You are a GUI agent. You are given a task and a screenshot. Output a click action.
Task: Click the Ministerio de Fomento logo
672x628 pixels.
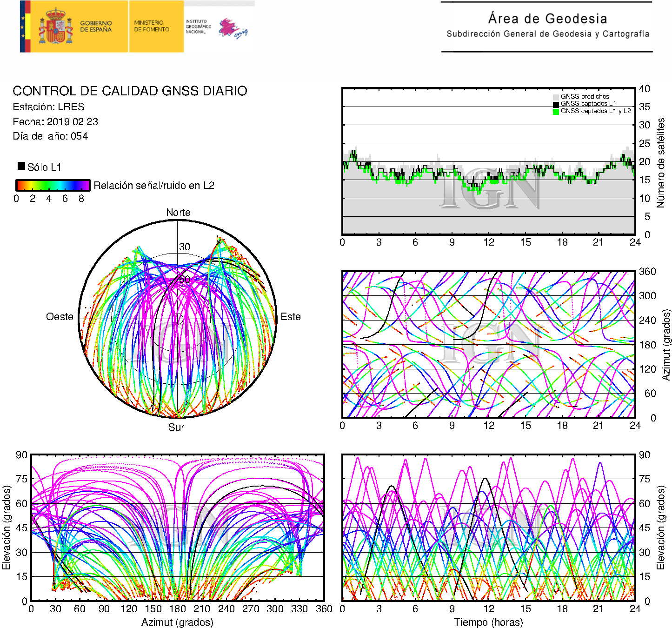[x=152, y=26]
